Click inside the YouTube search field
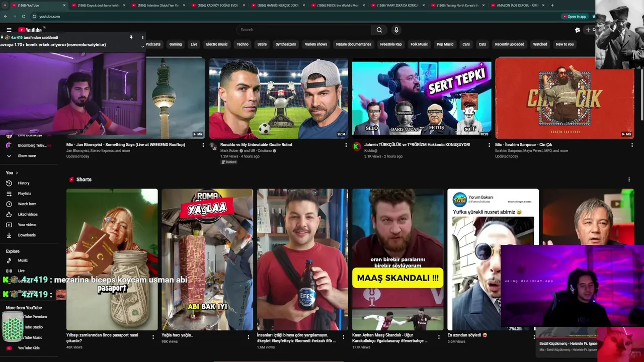This screenshot has width=644, height=362. pos(304,30)
